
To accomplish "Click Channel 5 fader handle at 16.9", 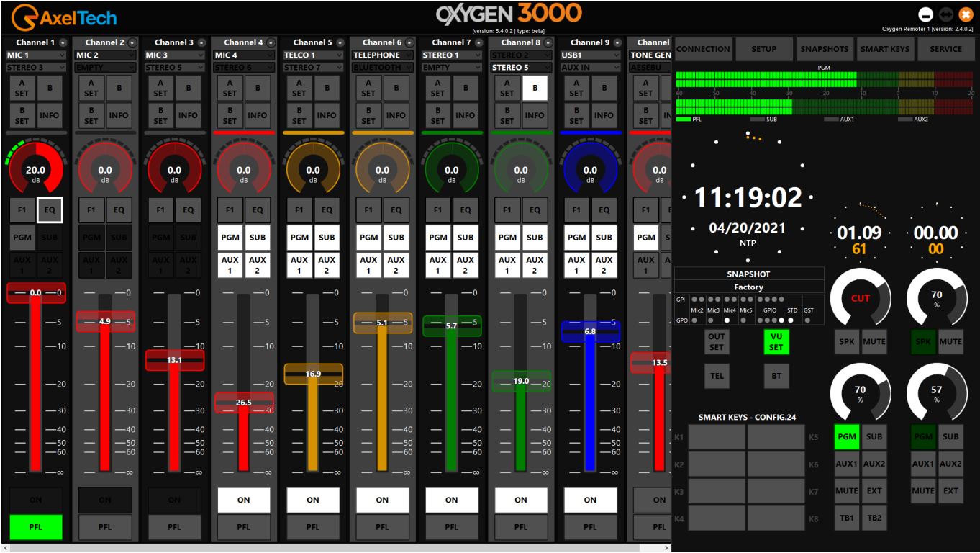I will click(x=313, y=374).
